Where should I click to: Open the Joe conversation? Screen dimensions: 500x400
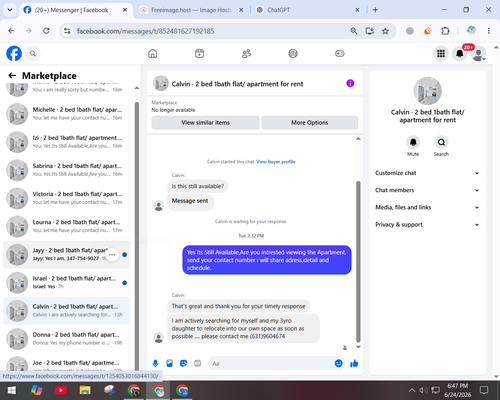pyautogui.click(x=67, y=363)
